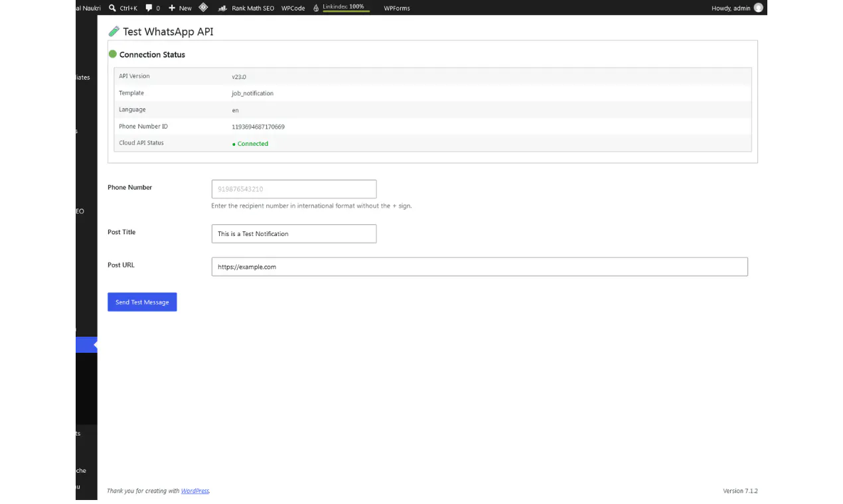Viewport: 843px width, 504px height.
Task: Open the Ctrl+K search in admin bar
Action: (123, 8)
